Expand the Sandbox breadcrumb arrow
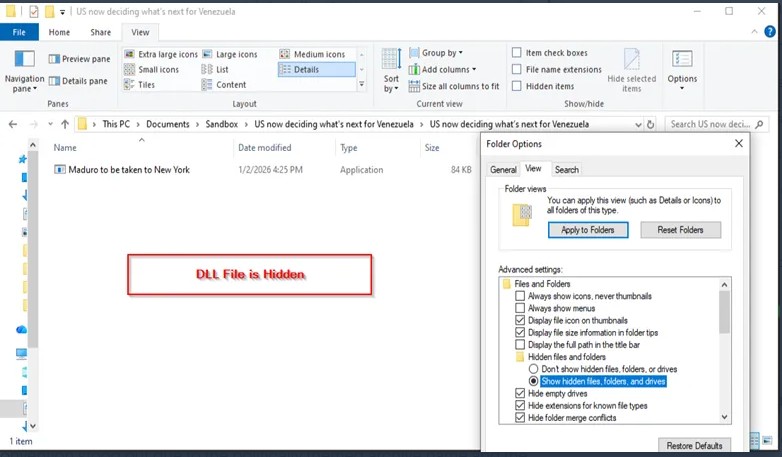This screenshot has height=457, width=782. click(248, 124)
